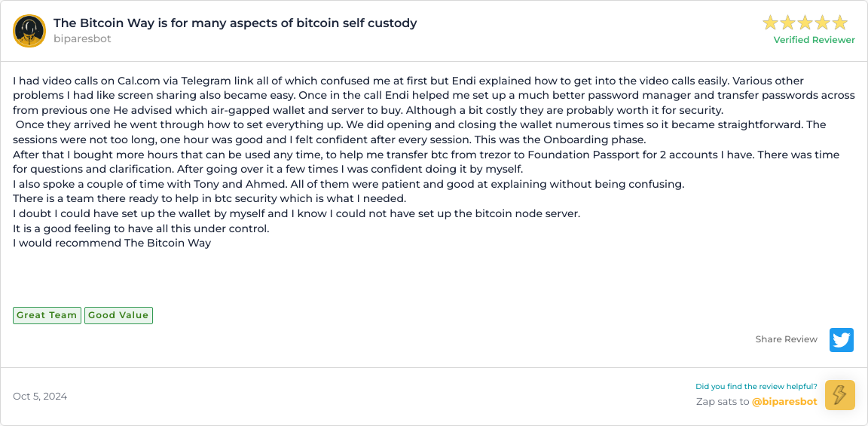This screenshot has width=868, height=426.
Task: Click the Great Team tag
Action: pyautogui.click(x=47, y=315)
